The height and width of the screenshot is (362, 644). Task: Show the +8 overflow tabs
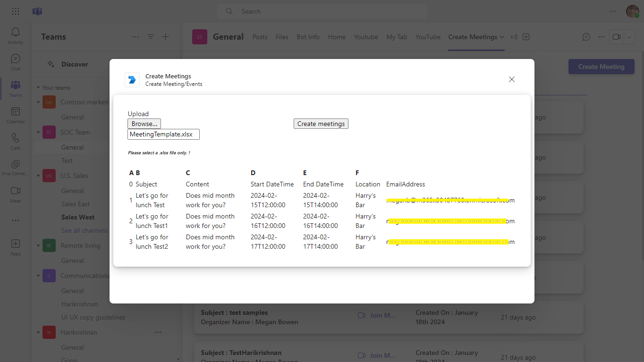point(514,37)
